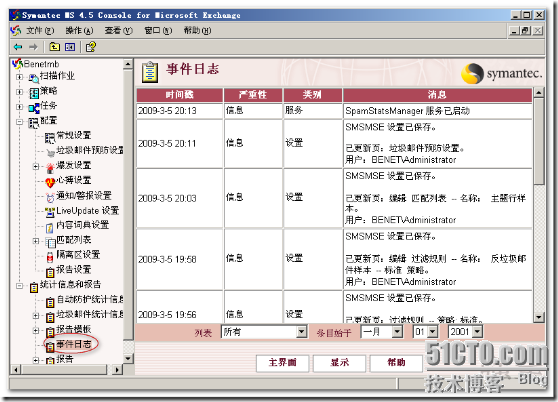Open the 帮助(H) menu

click(x=197, y=31)
